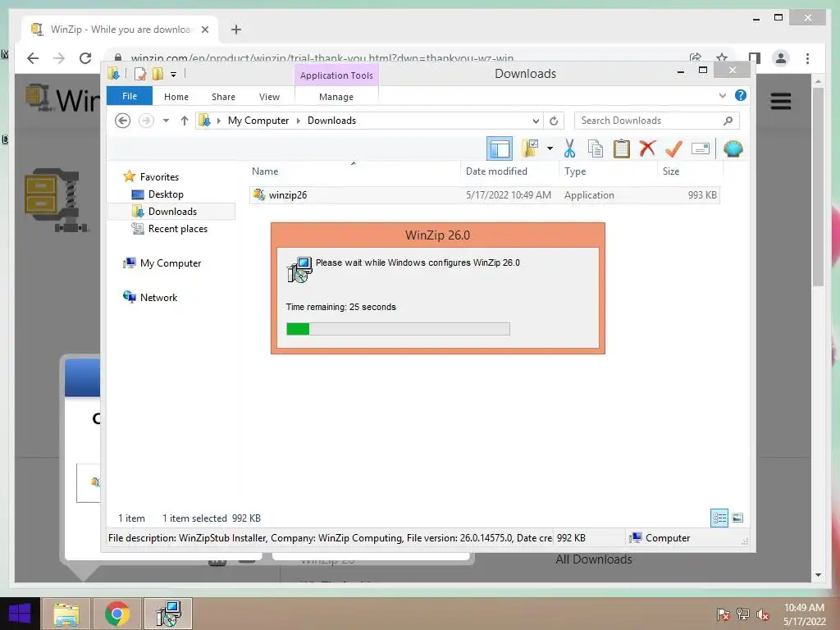The image size is (840, 630).
Task: Click the blue shell globe icon in toolbar
Action: (733, 148)
